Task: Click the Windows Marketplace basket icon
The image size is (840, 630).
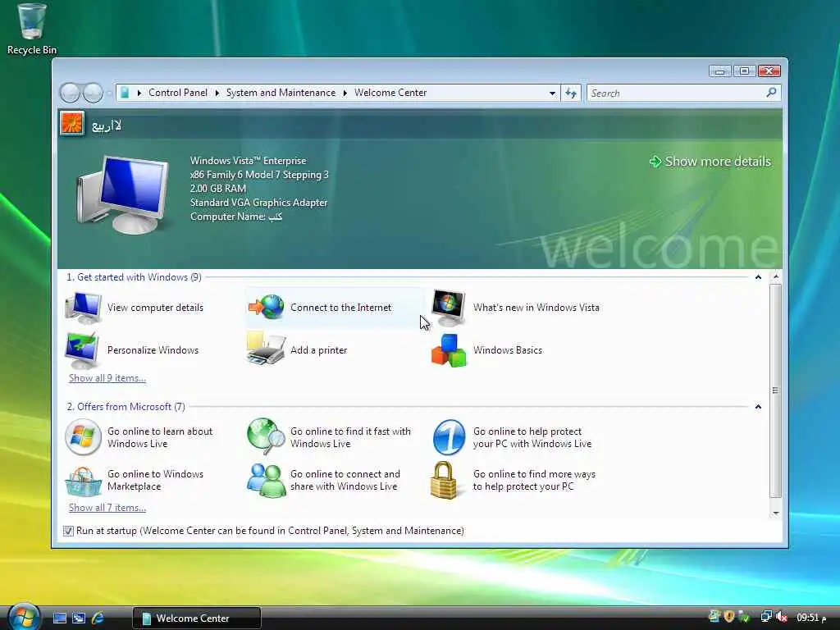Action: coord(83,481)
